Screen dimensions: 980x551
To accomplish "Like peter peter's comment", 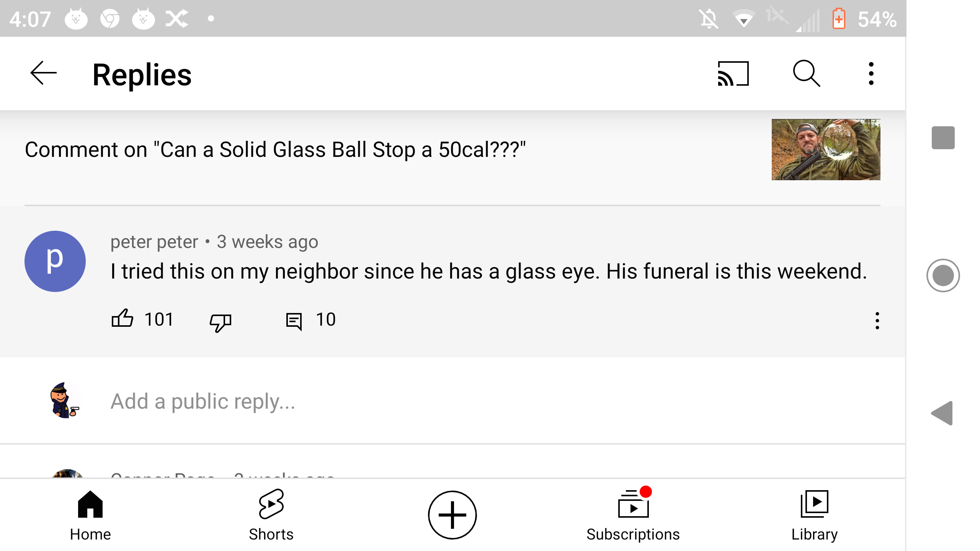I will [122, 319].
